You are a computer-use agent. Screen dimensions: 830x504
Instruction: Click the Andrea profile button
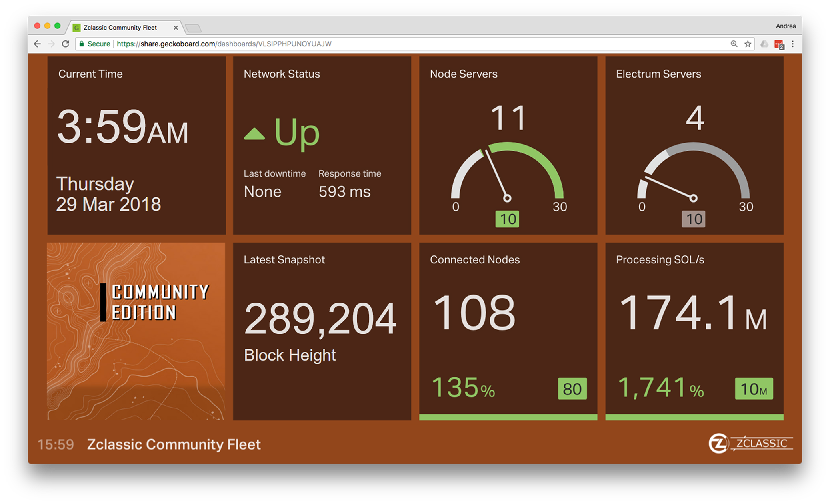(786, 26)
